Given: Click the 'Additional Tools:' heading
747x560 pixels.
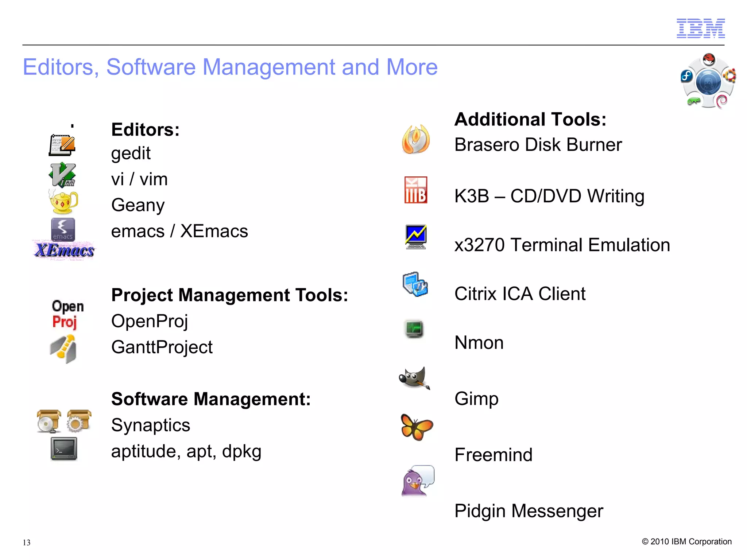Looking at the screenshot, I should pos(531,120).
